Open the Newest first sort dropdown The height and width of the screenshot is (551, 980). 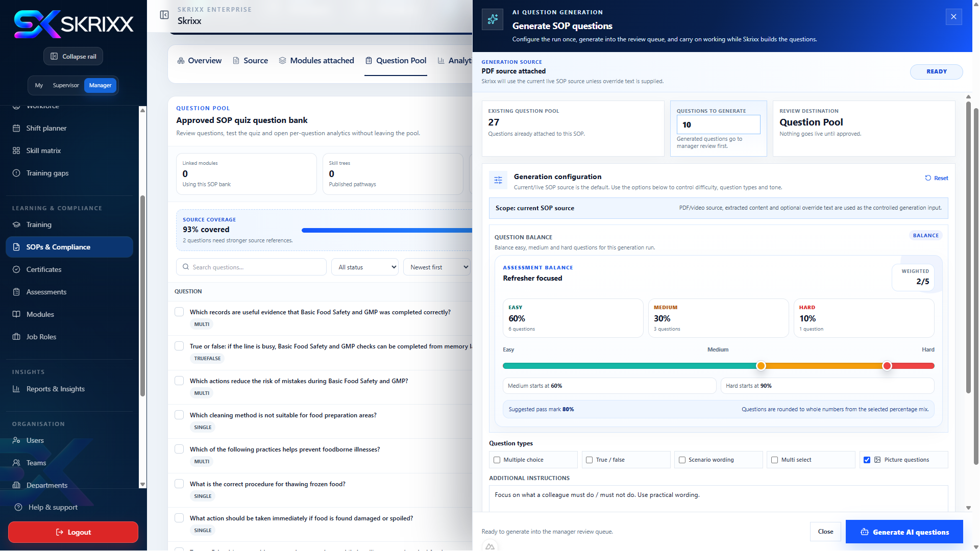[x=437, y=267]
